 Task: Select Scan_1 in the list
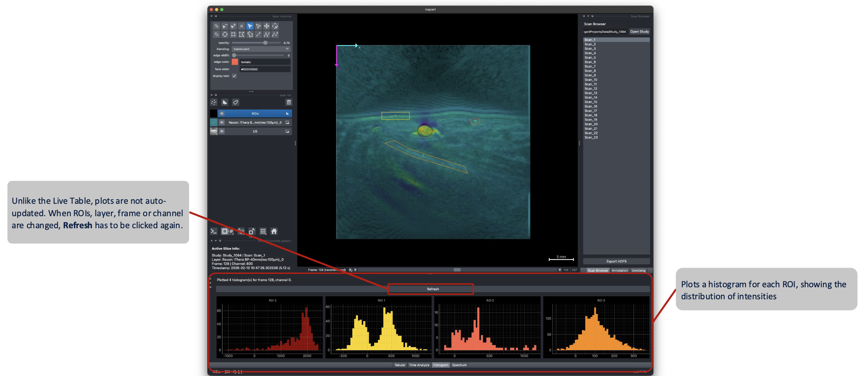coord(616,40)
